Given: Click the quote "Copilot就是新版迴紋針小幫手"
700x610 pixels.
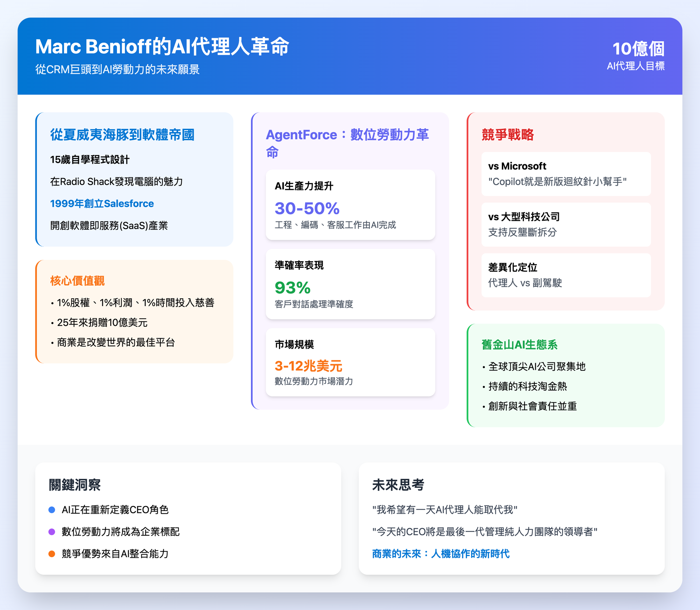Looking at the screenshot, I should [x=557, y=181].
